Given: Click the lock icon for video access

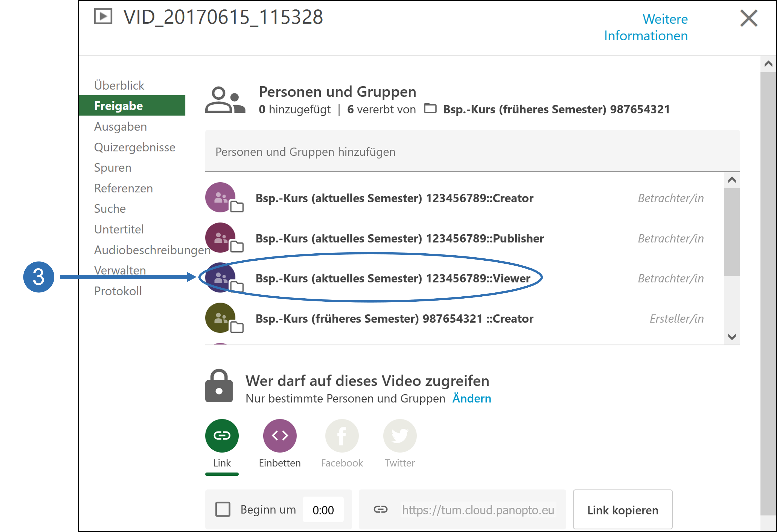Looking at the screenshot, I should (x=219, y=386).
